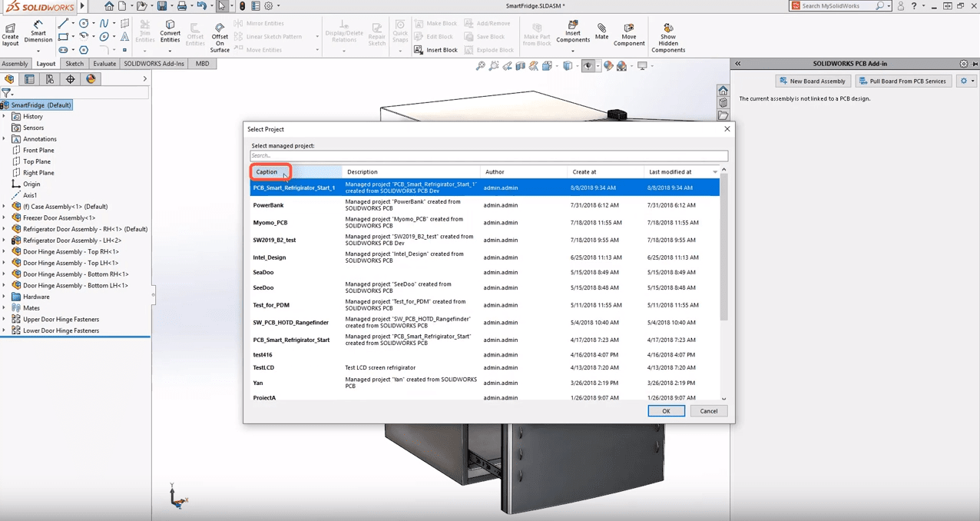The height and width of the screenshot is (521, 980).
Task: Open the SOLIDWORKS Add-Ins tab
Action: pyautogui.click(x=154, y=64)
